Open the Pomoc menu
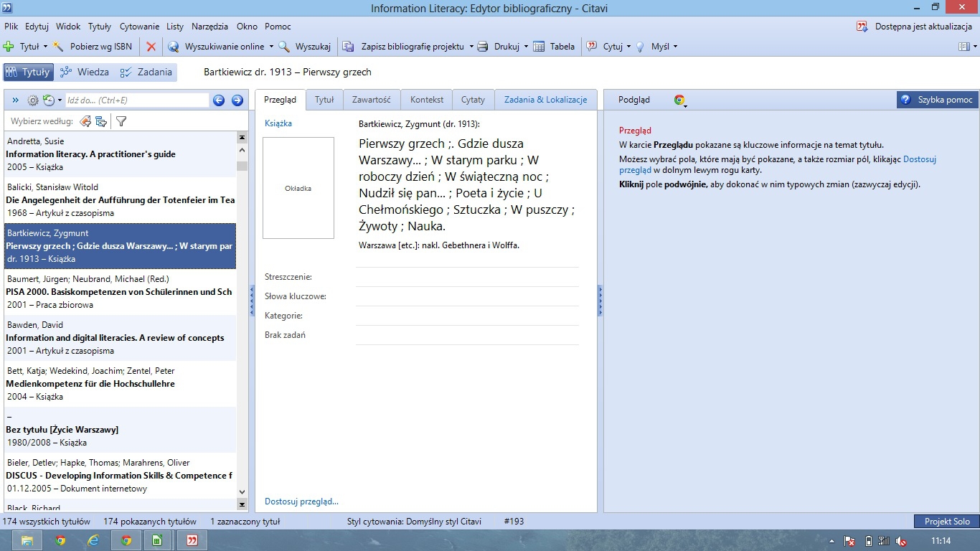 click(278, 27)
